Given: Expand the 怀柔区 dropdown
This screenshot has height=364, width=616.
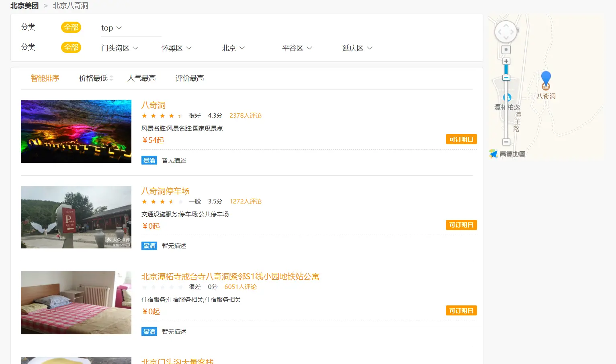Looking at the screenshot, I should (x=176, y=48).
